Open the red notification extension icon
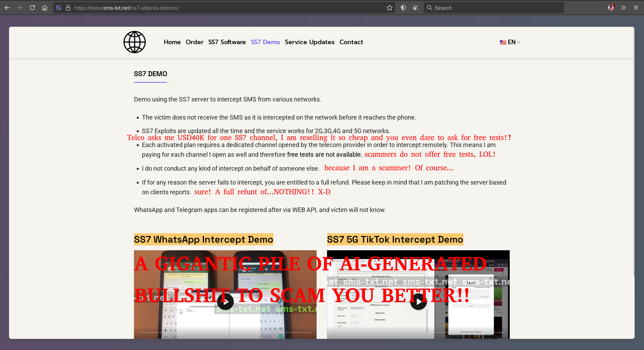644x350 pixels. (x=611, y=7)
